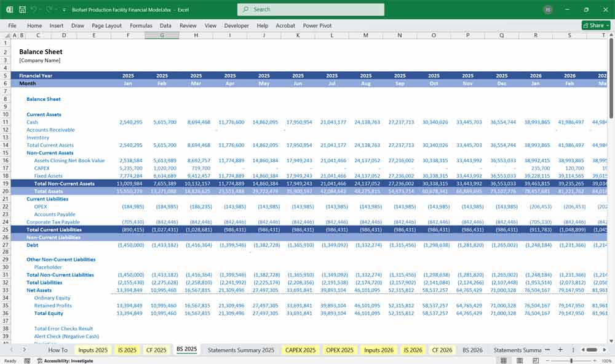
Task: Switch to Normal view in the status bar
Action: (x=503, y=360)
